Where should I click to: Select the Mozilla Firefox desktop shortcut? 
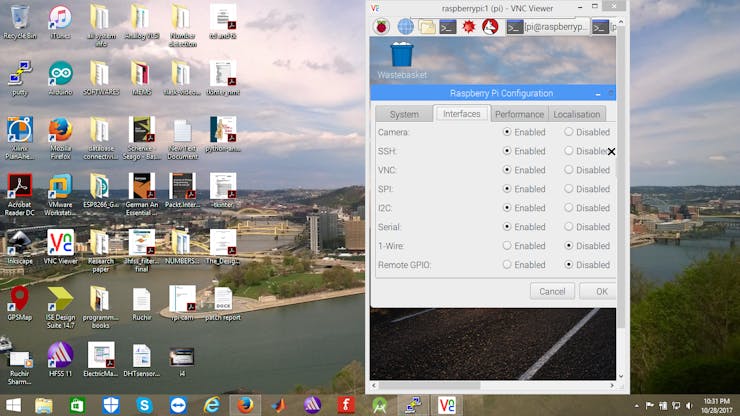pos(60,138)
